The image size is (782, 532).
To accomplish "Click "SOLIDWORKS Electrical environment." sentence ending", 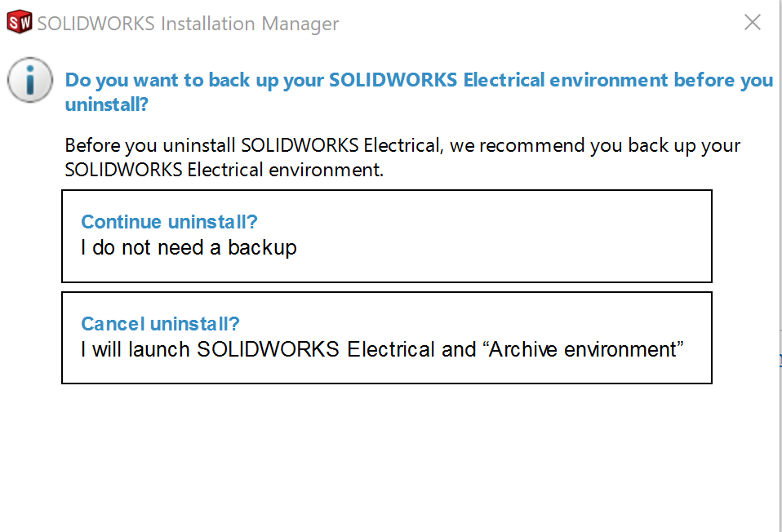I will pos(224,170).
